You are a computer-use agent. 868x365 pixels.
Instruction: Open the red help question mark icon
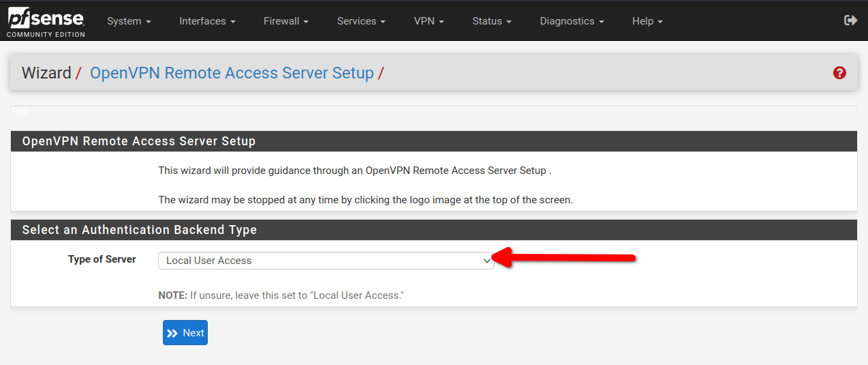pos(839,72)
